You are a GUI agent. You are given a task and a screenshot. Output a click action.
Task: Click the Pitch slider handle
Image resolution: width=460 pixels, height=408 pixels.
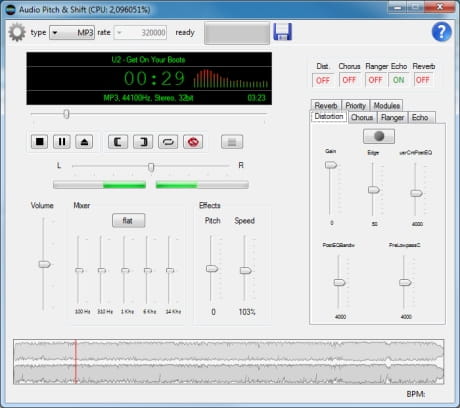(x=212, y=269)
